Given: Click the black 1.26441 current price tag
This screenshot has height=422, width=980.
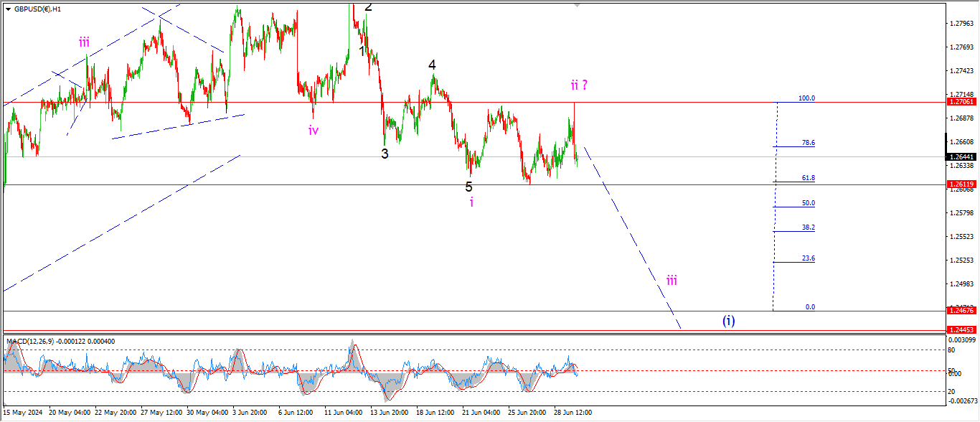Looking at the screenshot, I should point(961,157).
